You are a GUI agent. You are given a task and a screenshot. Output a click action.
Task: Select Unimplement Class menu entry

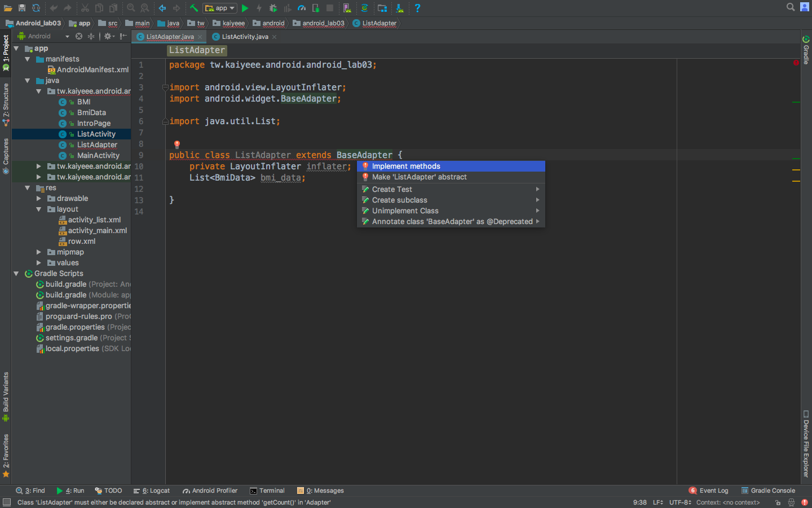[451, 211]
